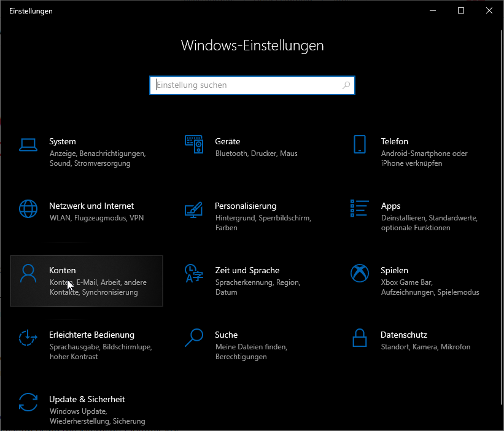Select the Telefon smartphone icon
Image resolution: width=504 pixels, height=431 pixels.
point(360,144)
